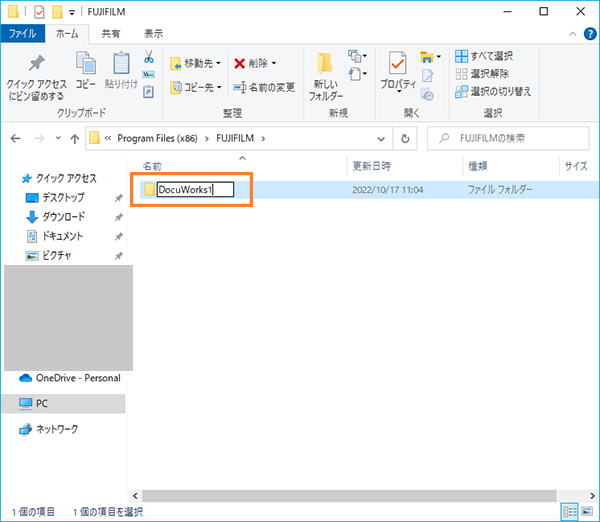Open the Copy to (コピー先) menu
The width and height of the screenshot is (600, 522).
pyautogui.click(x=196, y=88)
